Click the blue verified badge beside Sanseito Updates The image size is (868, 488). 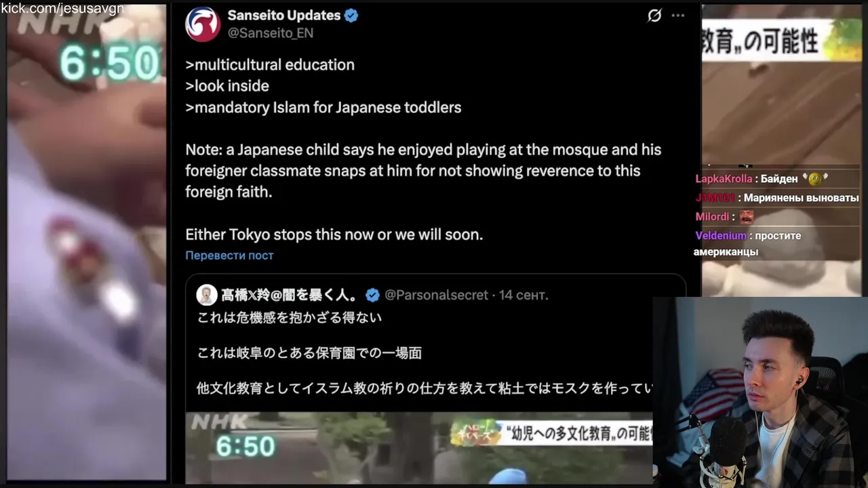(x=351, y=16)
